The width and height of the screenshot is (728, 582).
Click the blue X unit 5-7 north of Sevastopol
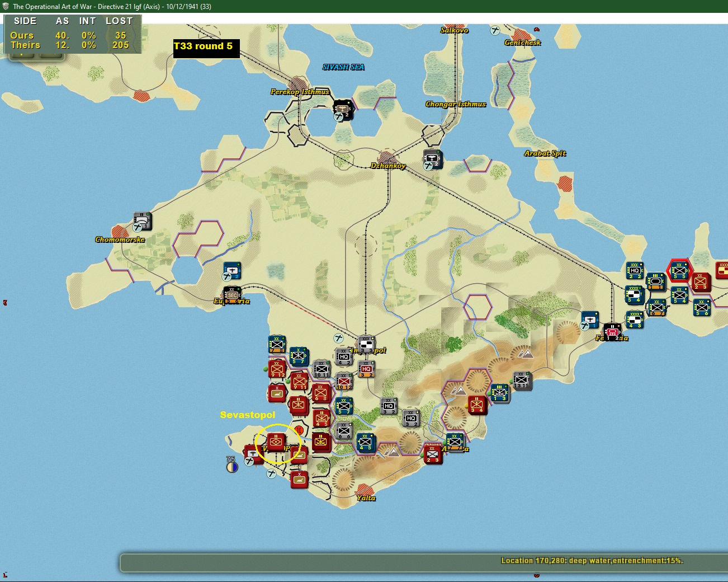pos(299,356)
